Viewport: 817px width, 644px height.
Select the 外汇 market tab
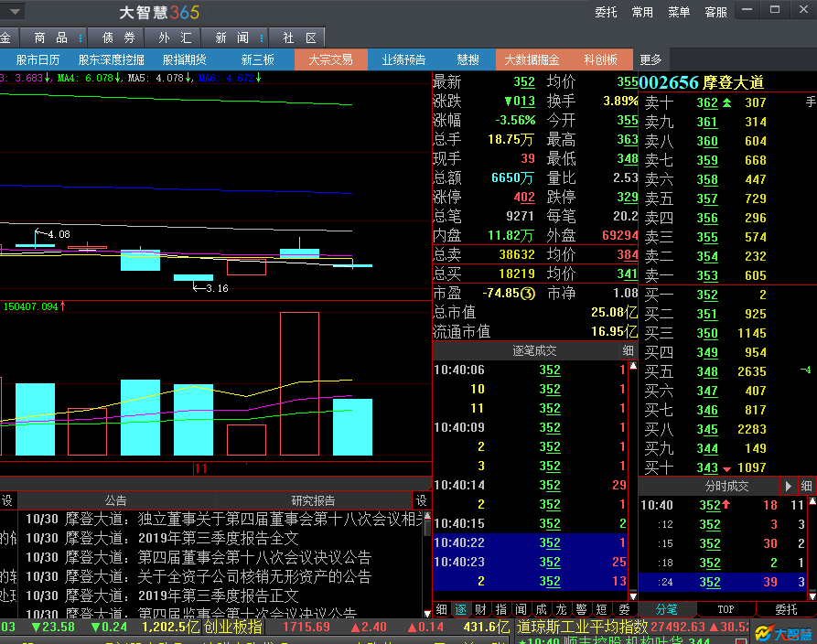pos(175,38)
